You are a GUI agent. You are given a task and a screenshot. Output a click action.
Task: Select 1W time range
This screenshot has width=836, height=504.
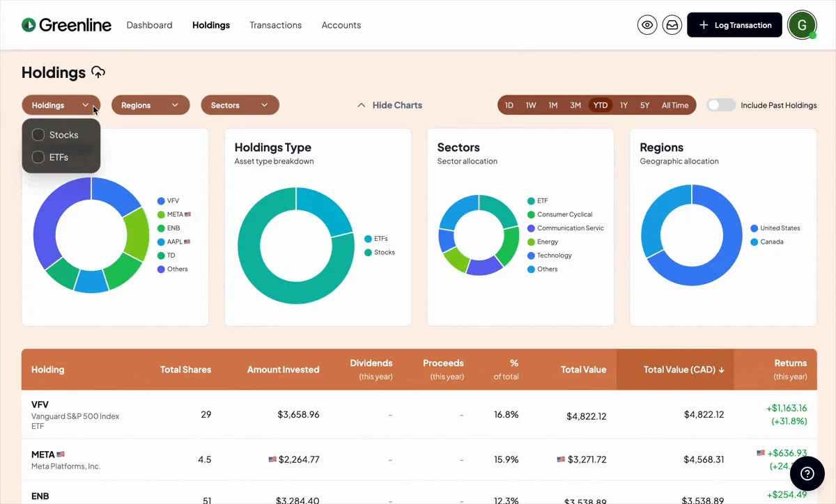point(531,105)
